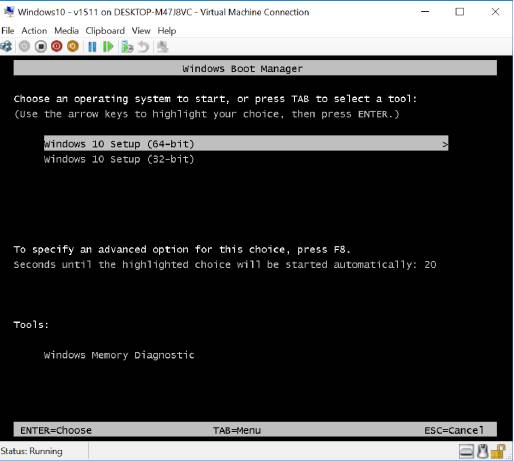
Task: Open the View menu
Action: click(141, 31)
